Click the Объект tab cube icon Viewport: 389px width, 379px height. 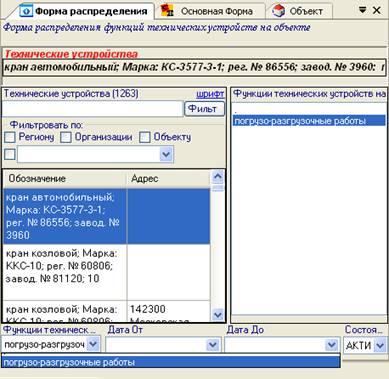(278, 11)
